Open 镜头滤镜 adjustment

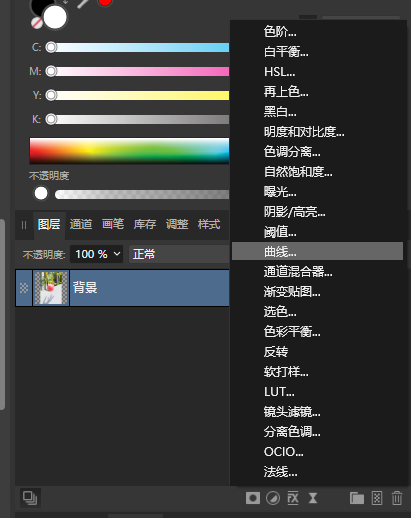pyautogui.click(x=318, y=412)
